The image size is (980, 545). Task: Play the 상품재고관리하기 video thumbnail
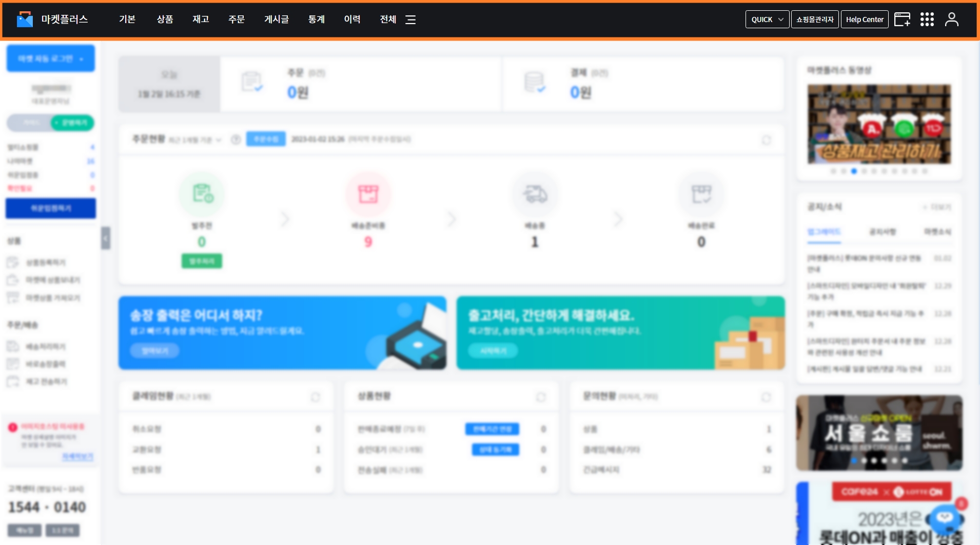pos(879,125)
